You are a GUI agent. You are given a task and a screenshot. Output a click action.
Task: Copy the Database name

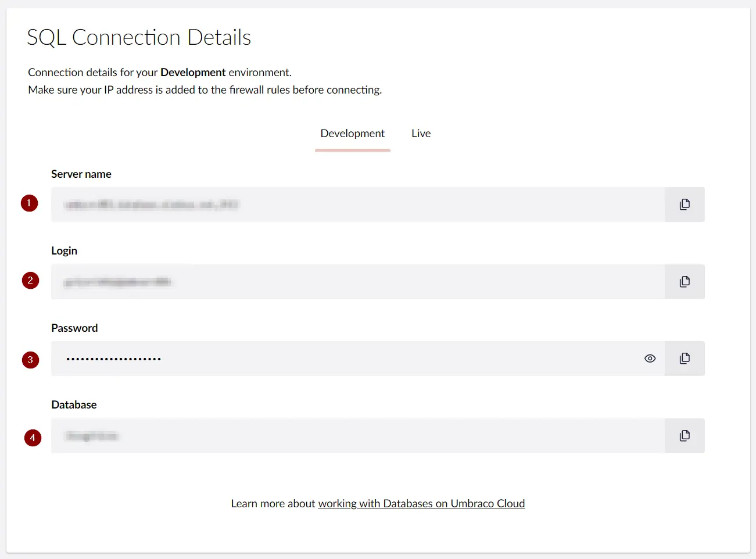pos(685,436)
